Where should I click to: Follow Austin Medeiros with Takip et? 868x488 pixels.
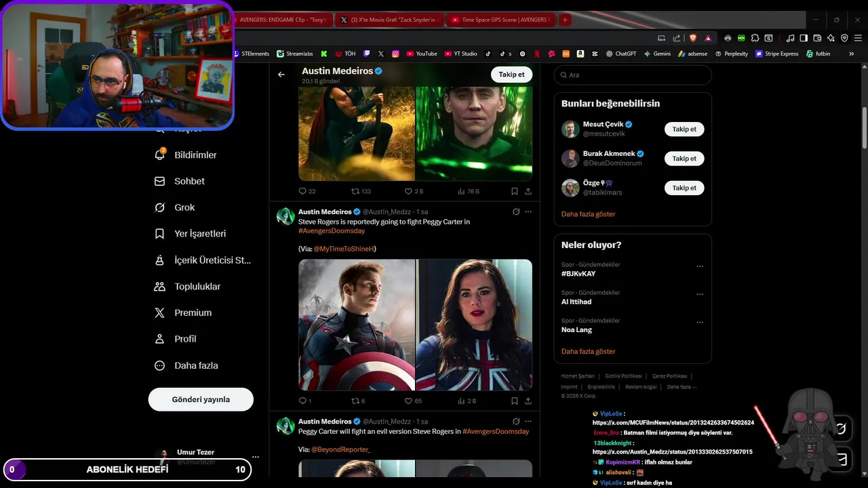coord(511,75)
